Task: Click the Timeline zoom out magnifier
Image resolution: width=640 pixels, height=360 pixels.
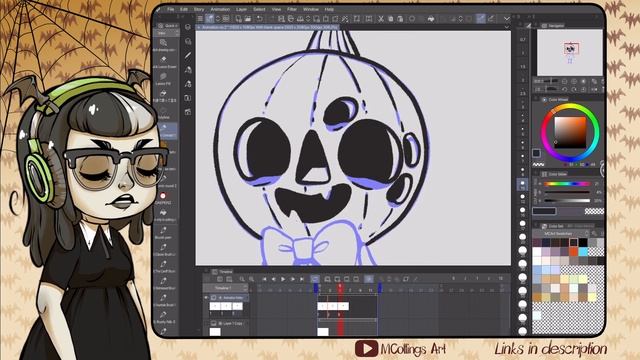Action: click(242, 279)
